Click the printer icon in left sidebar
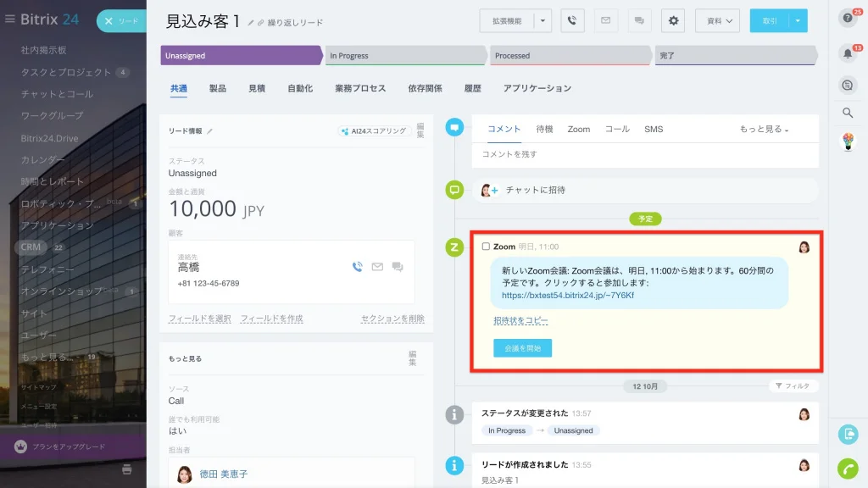Screen dimensions: 868x488 click(127, 469)
